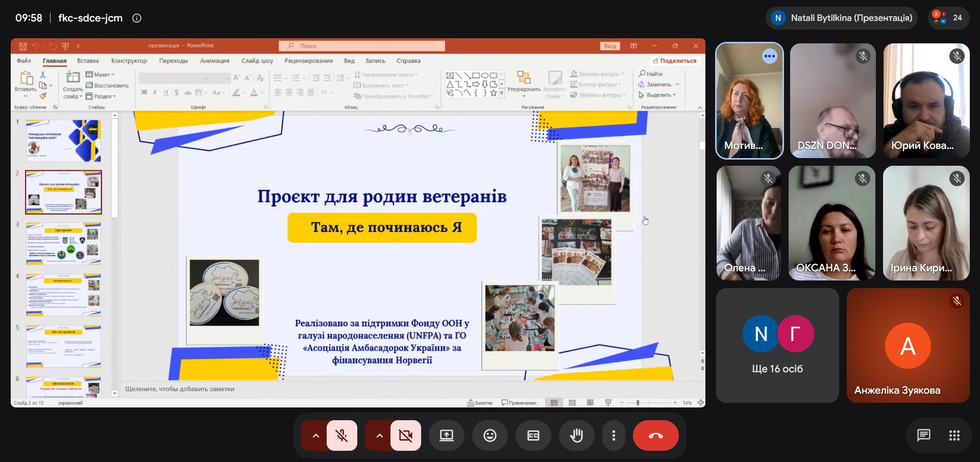Click the Вставить paste icon
Image resolution: width=980 pixels, height=462 pixels.
(26, 78)
